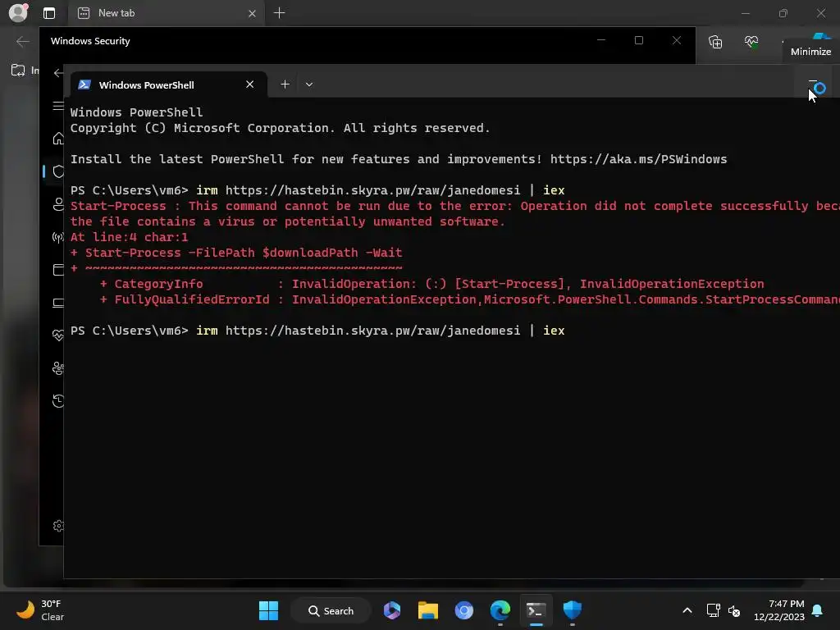Open Edge Browser essentials heart icon
Image resolution: width=840 pixels, height=630 pixels.
(751, 41)
